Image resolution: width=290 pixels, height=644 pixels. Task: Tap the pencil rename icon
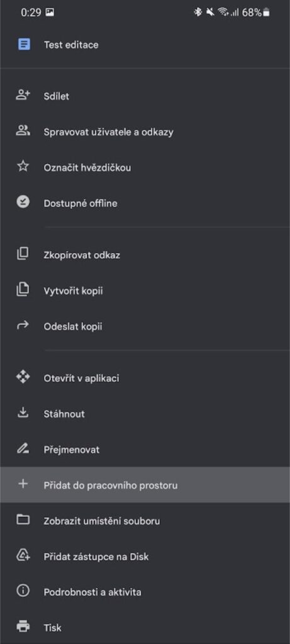pos(23,448)
